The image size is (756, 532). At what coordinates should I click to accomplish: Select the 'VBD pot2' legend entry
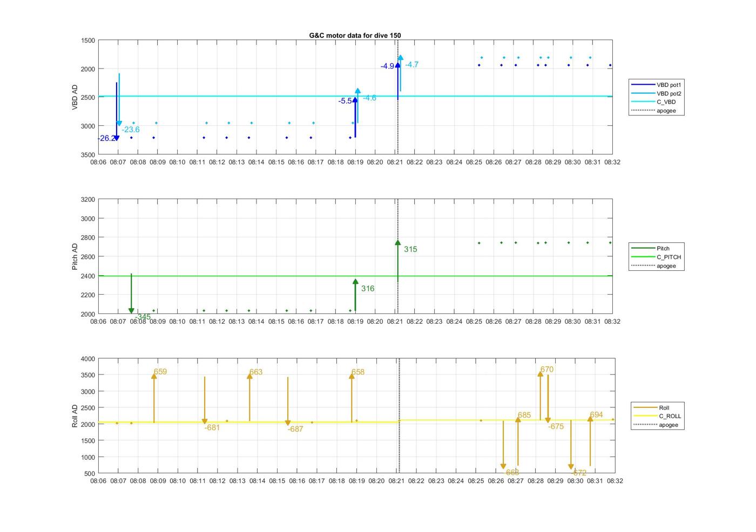[x=656, y=93]
